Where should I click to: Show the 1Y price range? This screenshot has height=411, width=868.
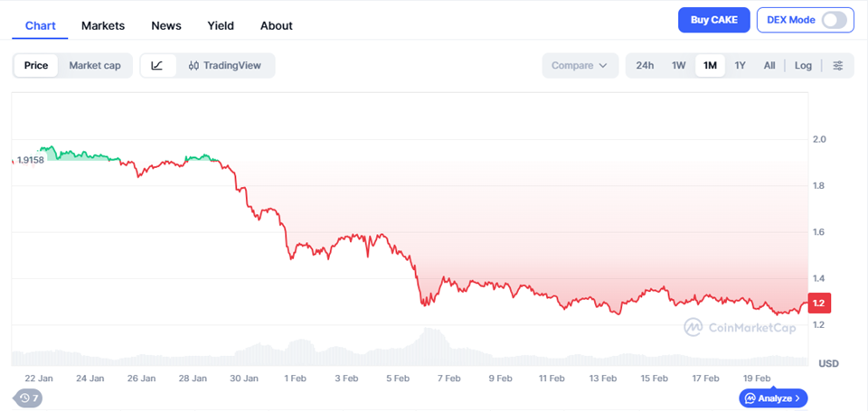(x=740, y=66)
